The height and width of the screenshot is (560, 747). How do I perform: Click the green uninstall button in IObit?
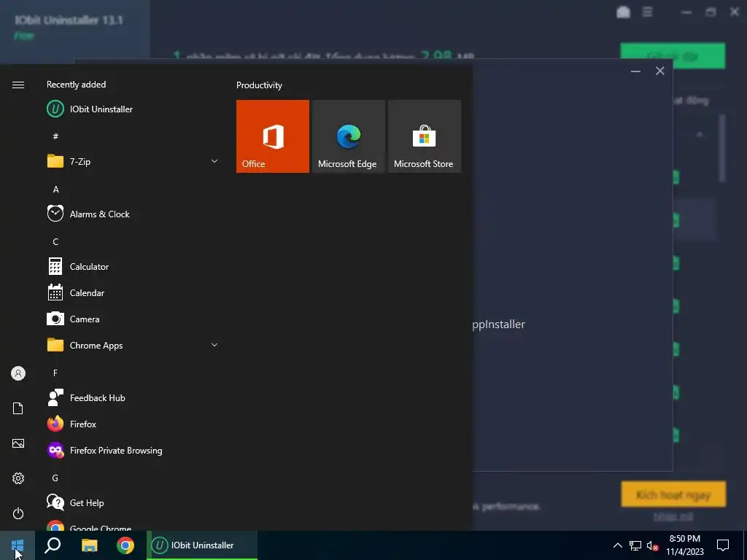tap(673, 55)
